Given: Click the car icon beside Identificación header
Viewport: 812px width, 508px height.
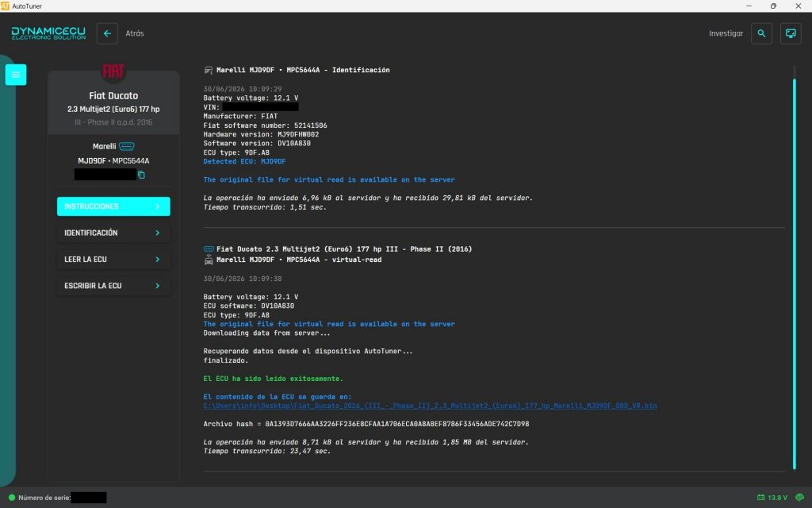Looking at the screenshot, I should 209,70.
